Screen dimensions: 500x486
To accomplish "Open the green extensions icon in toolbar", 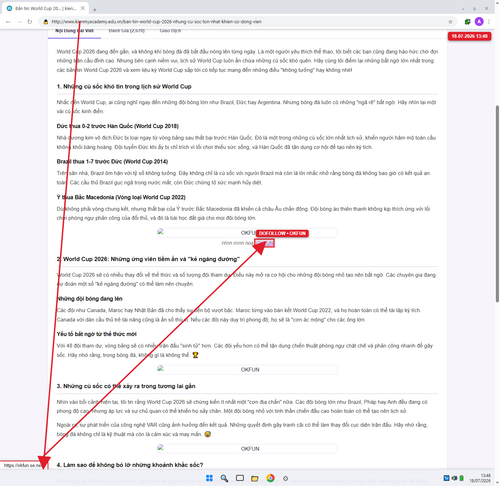I will 467,22.
